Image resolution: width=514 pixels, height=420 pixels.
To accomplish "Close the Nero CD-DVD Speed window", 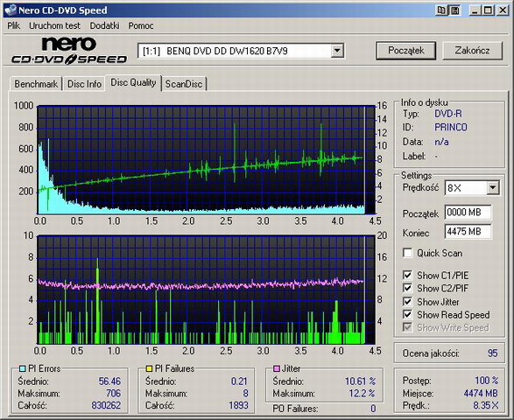I will [x=502, y=10].
